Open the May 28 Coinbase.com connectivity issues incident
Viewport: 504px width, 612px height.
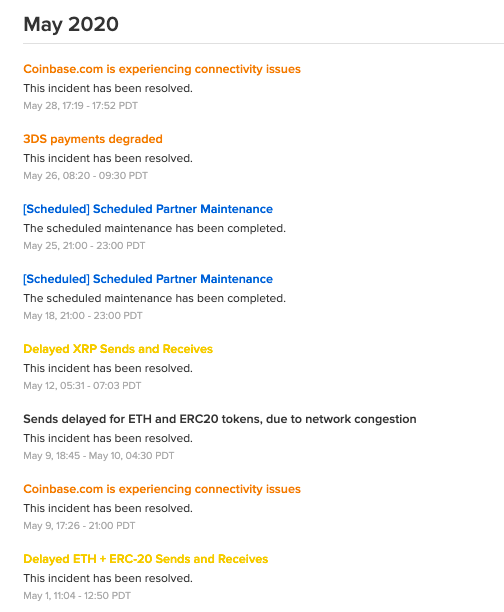[162, 69]
